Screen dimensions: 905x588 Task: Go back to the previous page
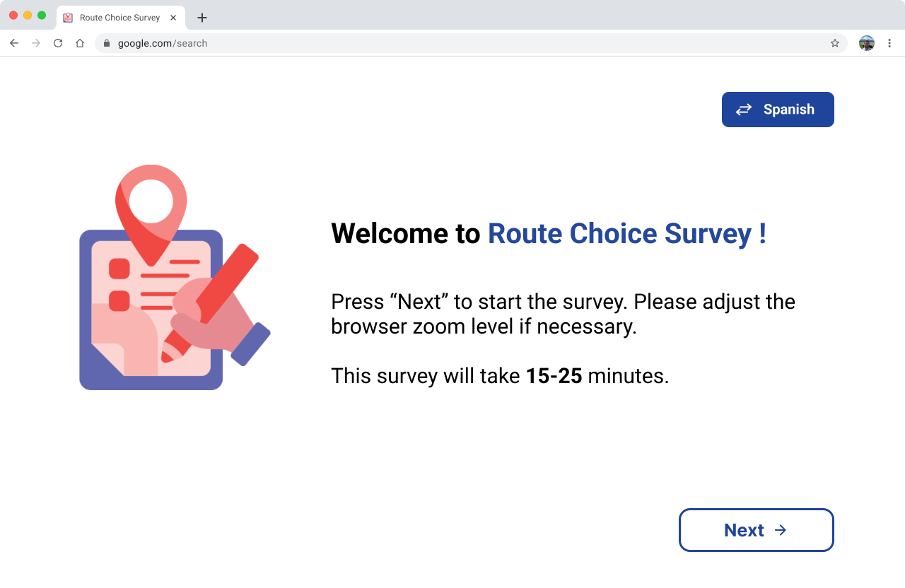point(14,43)
